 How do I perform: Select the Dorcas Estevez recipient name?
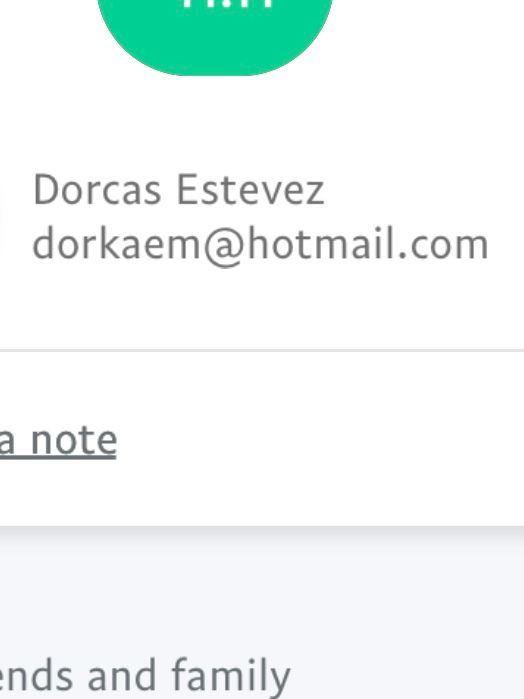click(x=178, y=190)
